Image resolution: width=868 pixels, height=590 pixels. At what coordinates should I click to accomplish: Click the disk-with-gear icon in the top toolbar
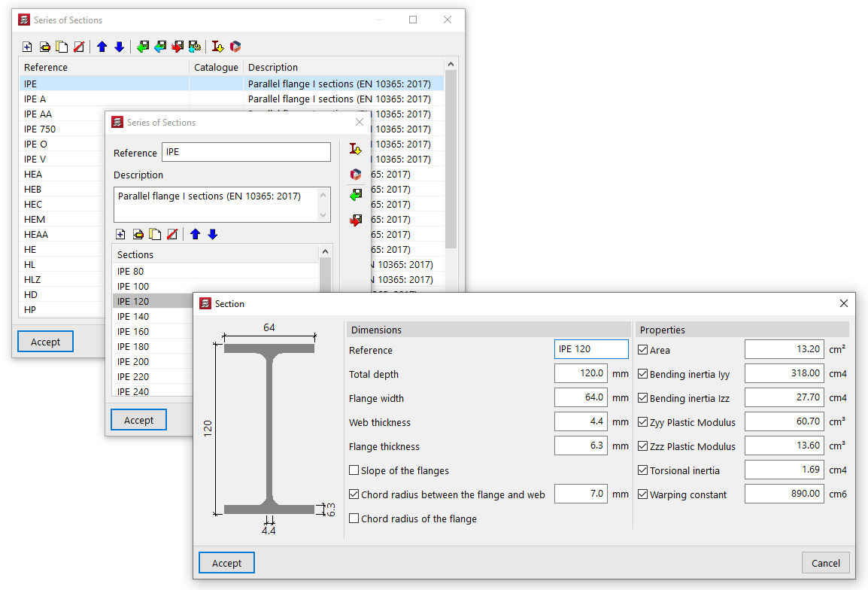(194, 47)
